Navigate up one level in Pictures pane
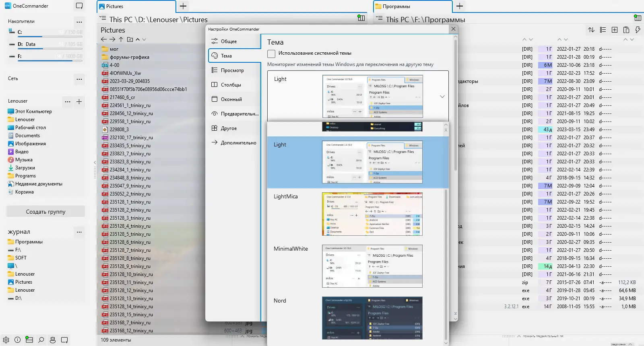The image size is (644, 346). (x=121, y=39)
